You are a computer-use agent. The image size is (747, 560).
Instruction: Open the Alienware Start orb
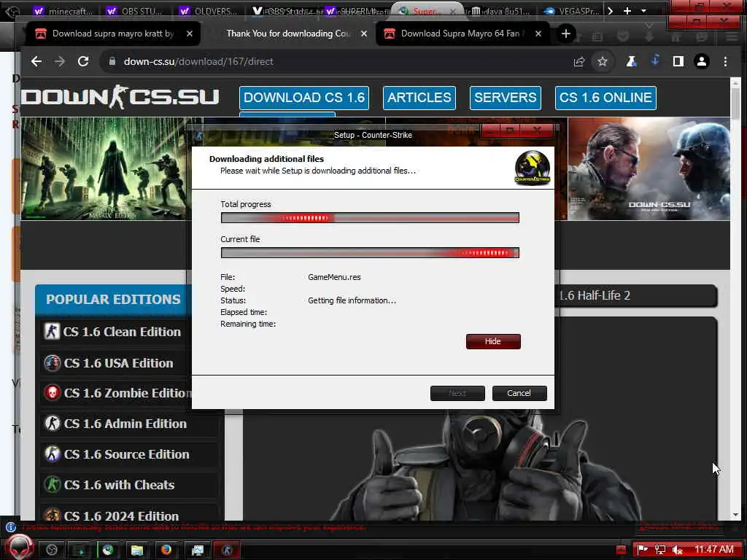coord(19,548)
